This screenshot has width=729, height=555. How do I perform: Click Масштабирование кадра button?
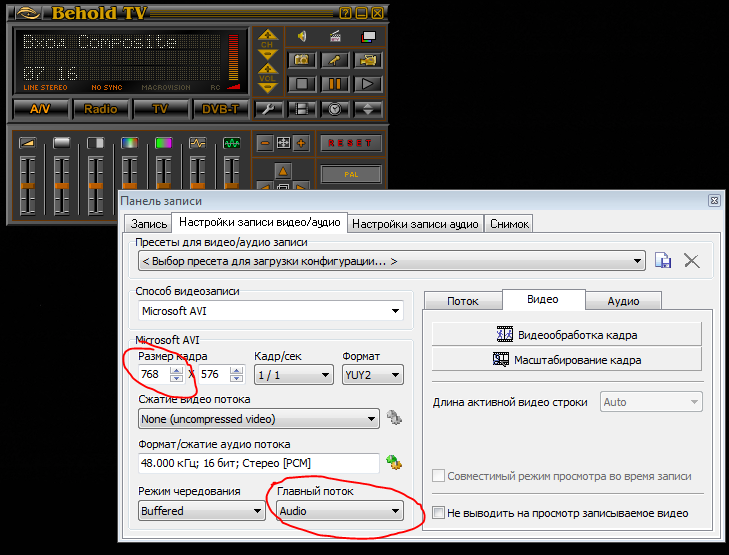pos(566,360)
